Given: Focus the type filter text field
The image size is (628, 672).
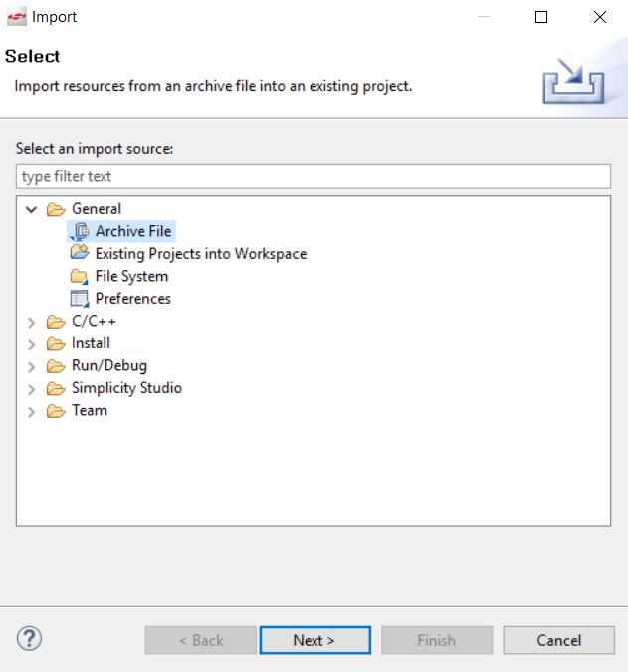Looking at the screenshot, I should pyautogui.click(x=314, y=176).
